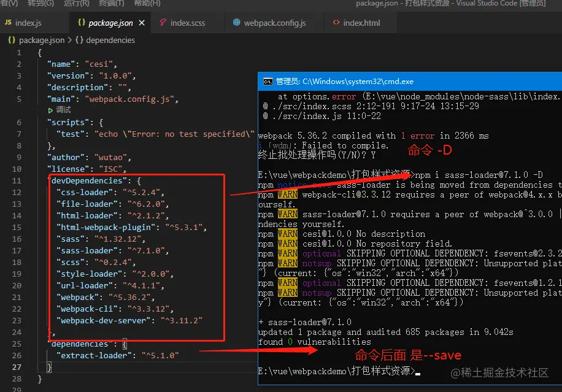Image resolution: width=562 pixels, height=392 pixels.
Task: Click the "style-loader" dependency key
Action: tap(89, 274)
